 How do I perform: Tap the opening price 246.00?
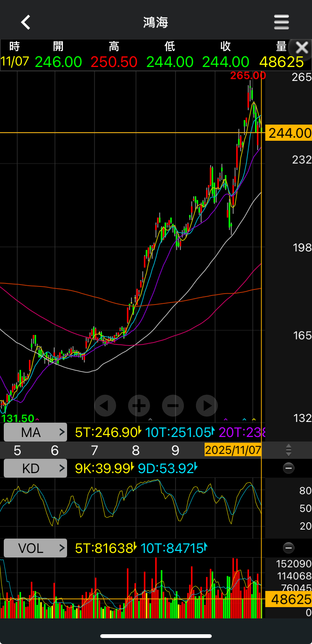point(58,62)
